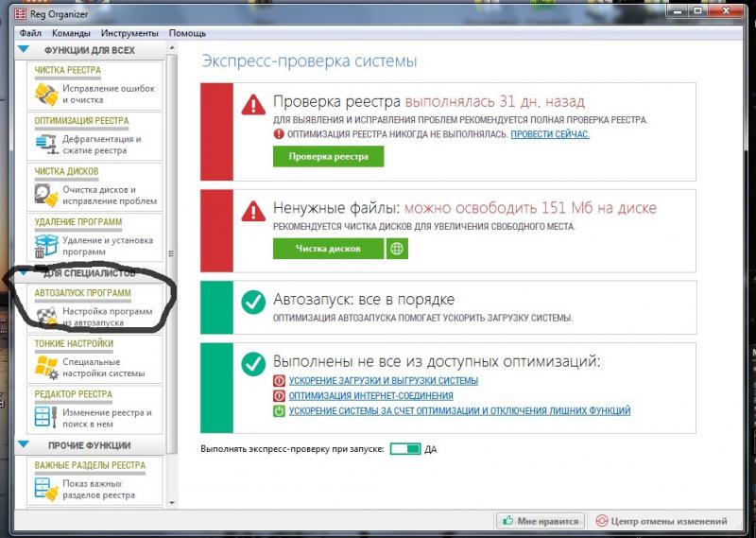Click Исправление ошибок и очистка description
756x538 pixels.
click(x=109, y=95)
